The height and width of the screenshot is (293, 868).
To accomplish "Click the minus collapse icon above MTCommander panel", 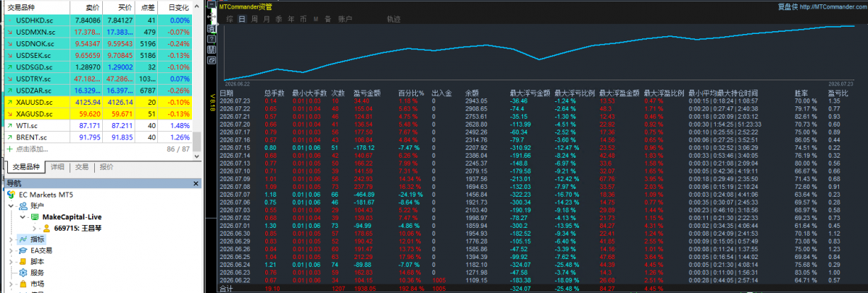I will (x=212, y=4).
